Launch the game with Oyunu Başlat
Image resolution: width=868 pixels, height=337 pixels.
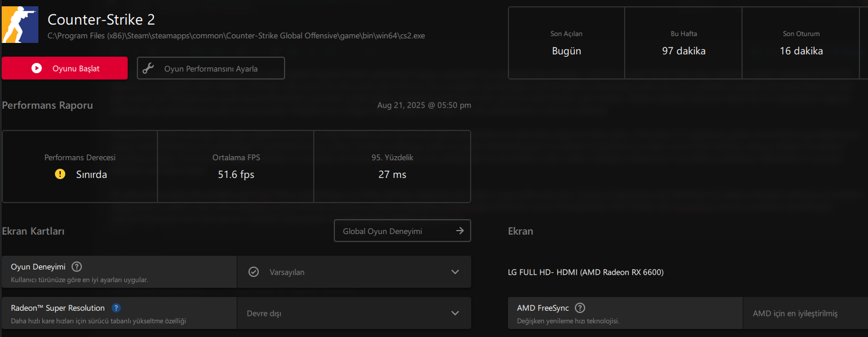(x=65, y=68)
